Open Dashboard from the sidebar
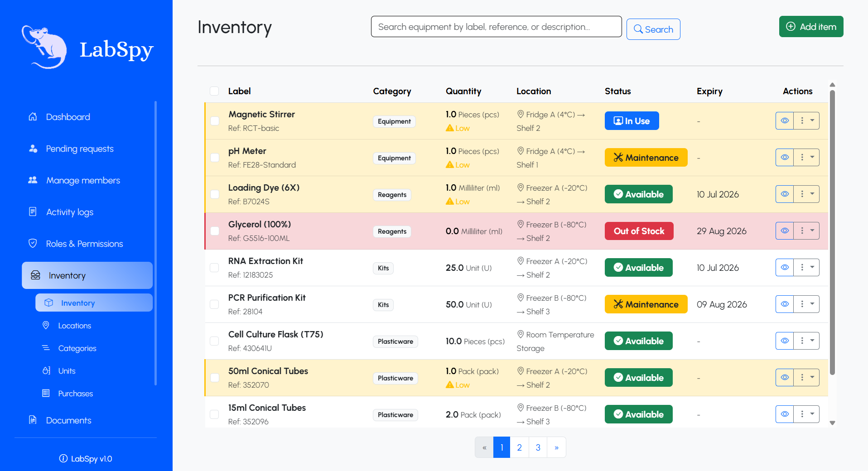 [68, 117]
